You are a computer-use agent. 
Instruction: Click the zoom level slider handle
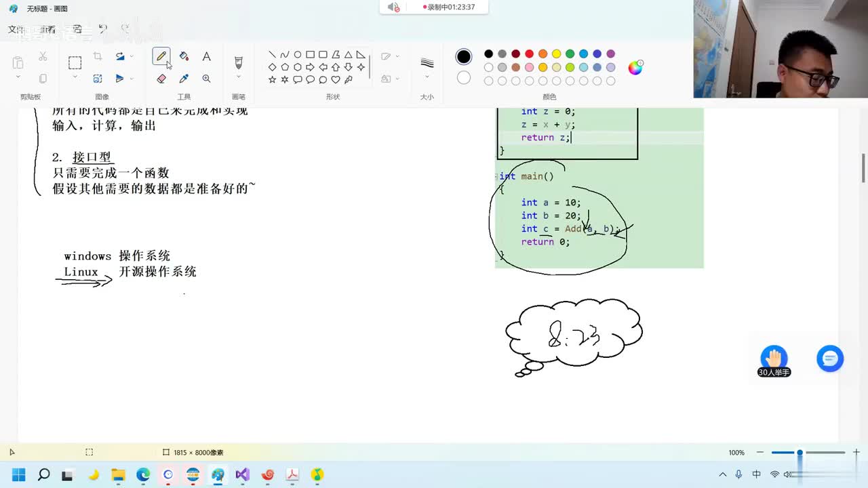[x=800, y=452]
